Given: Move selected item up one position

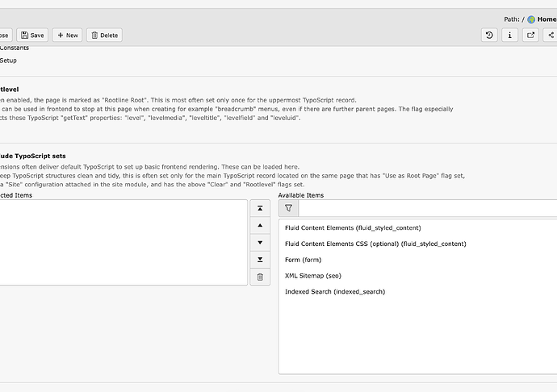Looking at the screenshot, I should coord(260,225).
